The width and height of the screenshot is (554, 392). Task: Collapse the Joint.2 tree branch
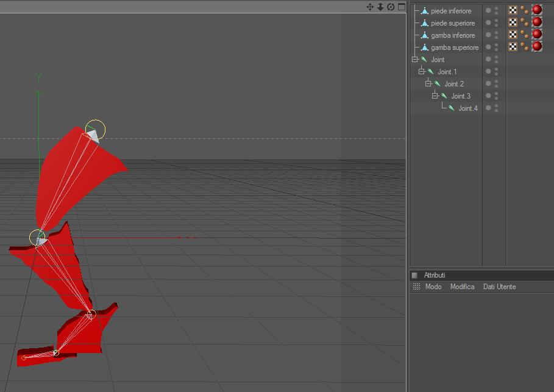click(x=428, y=83)
